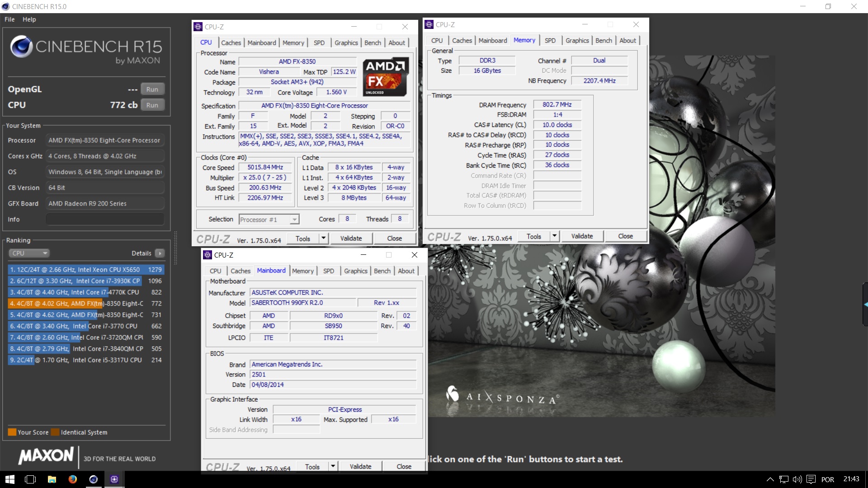Launch Firefox from the taskbar
868x488 pixels.
click(72, 479)
